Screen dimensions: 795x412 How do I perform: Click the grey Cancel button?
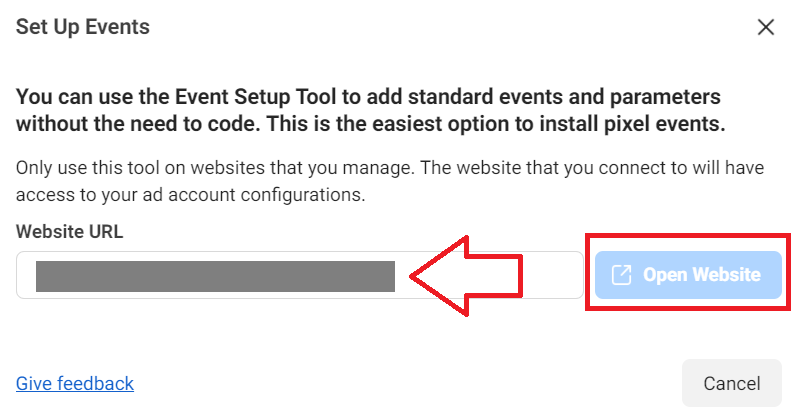(x=732, y=383)
